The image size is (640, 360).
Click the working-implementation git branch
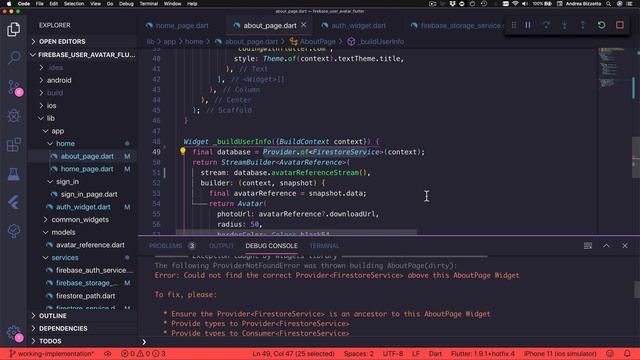click(52, 353)
